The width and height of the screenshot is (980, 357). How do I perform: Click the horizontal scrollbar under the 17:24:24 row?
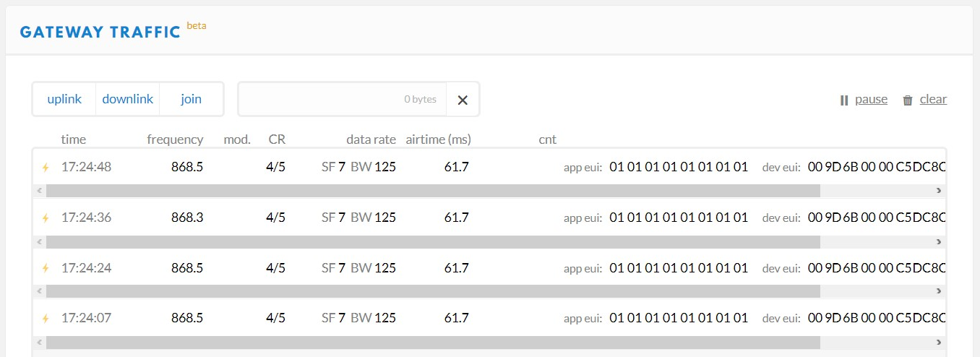point(433,291)
